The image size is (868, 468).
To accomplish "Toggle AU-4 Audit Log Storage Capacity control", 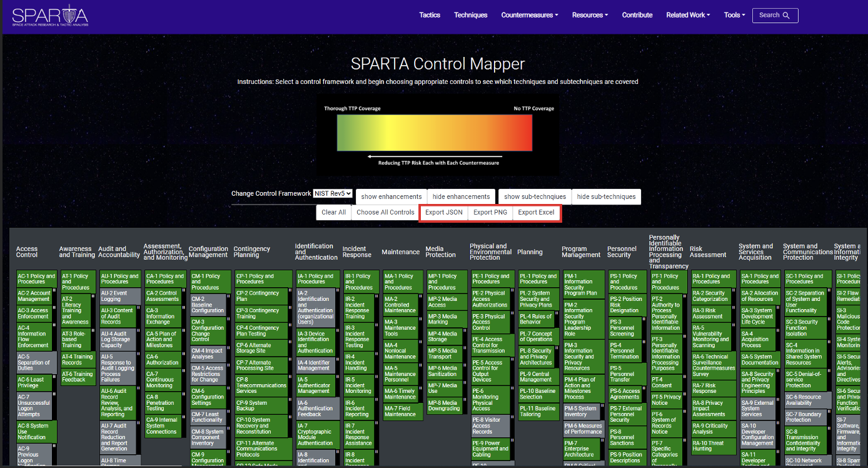I will pos(118,339).
